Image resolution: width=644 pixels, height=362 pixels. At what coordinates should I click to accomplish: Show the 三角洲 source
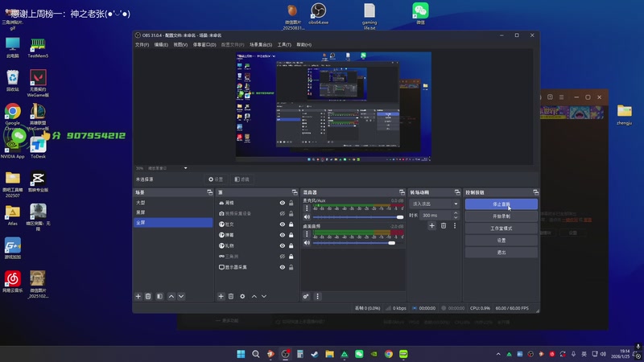coord(283,257)
